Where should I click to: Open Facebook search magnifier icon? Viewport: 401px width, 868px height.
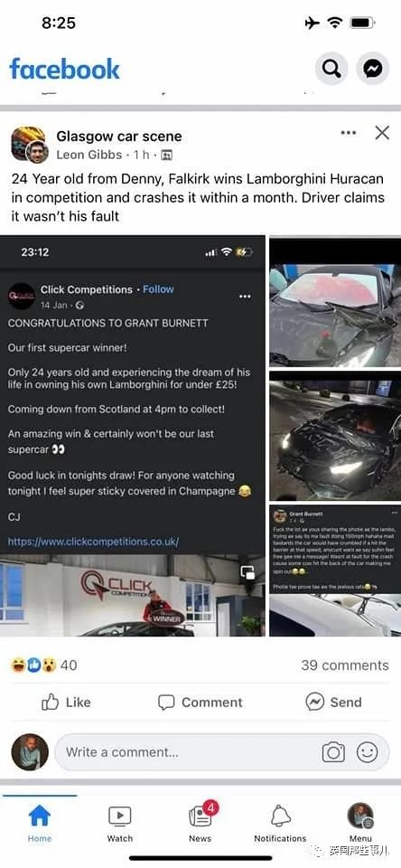tap(331, 70)
